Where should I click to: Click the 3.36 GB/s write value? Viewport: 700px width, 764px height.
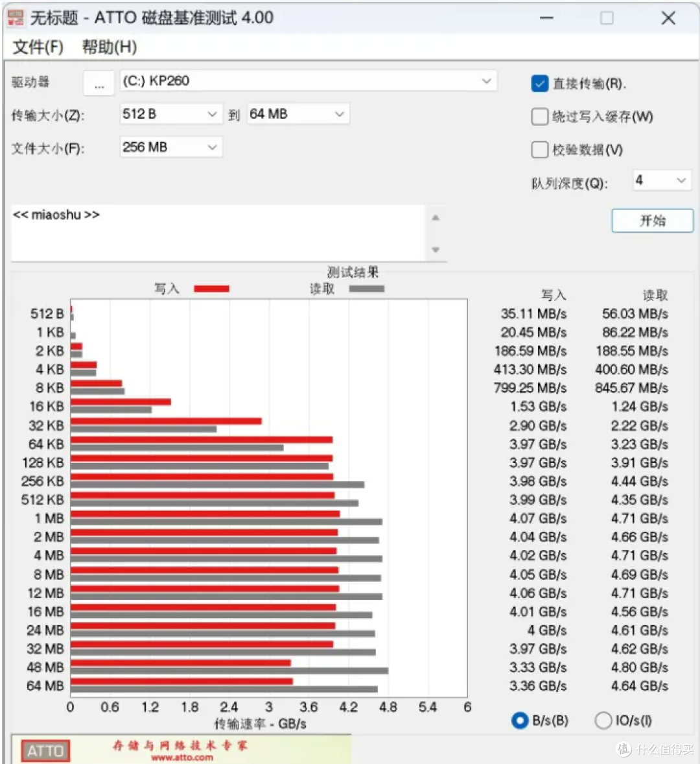click(x=538, y=686)
